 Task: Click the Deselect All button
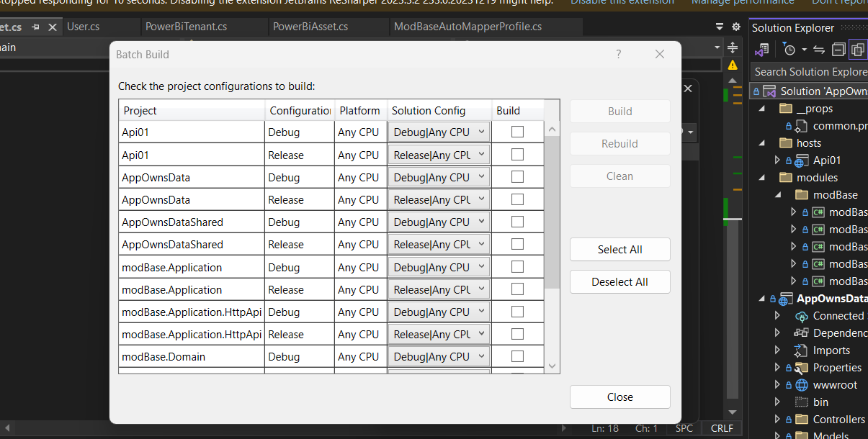coord(619,281)
